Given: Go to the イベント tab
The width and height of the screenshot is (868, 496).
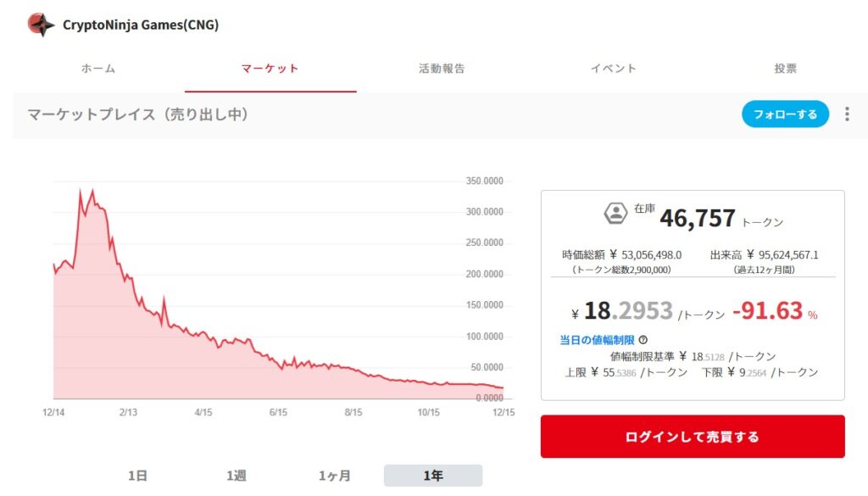Looking at the screenshot, I should coord(613,69).
